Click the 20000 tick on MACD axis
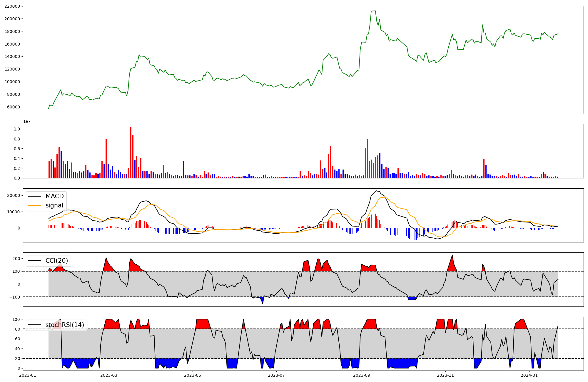This screenshot has width=588, height=382. click(14, 196)
